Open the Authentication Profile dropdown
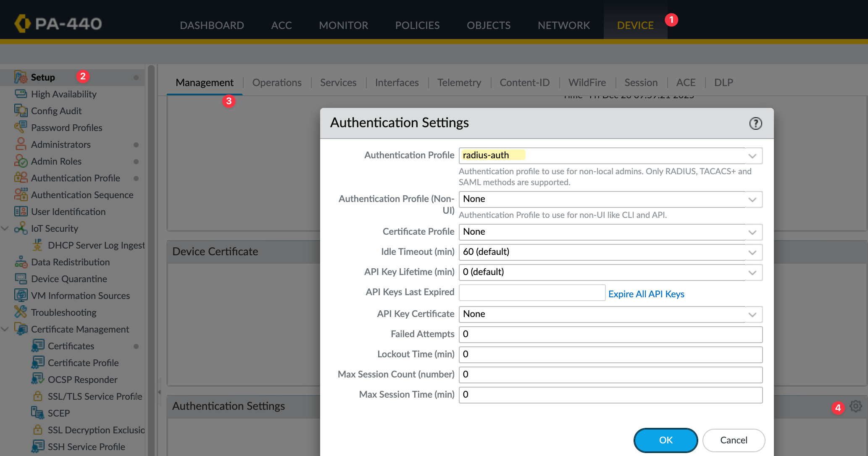 coord(752,156)
